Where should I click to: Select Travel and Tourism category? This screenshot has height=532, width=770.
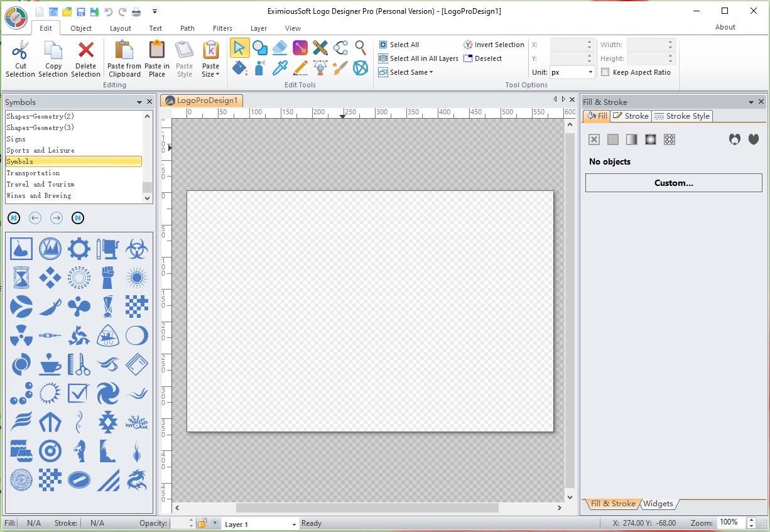73,184
